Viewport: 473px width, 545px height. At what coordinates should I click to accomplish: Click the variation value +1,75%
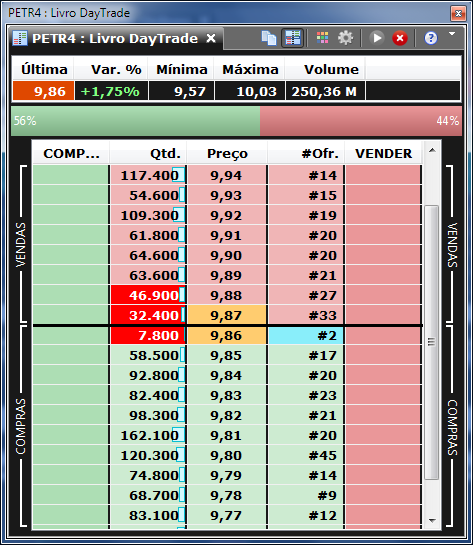click(x=112, y=91)
